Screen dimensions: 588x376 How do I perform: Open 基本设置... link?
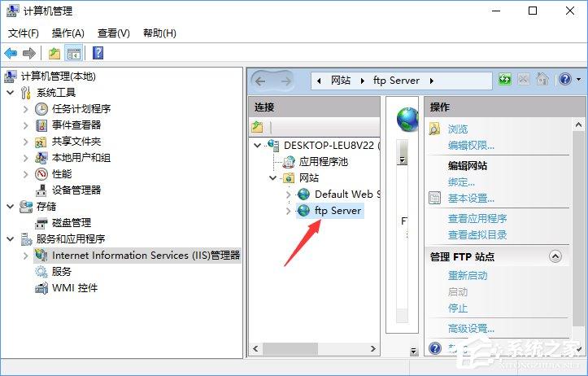click(x=471, y=198)
